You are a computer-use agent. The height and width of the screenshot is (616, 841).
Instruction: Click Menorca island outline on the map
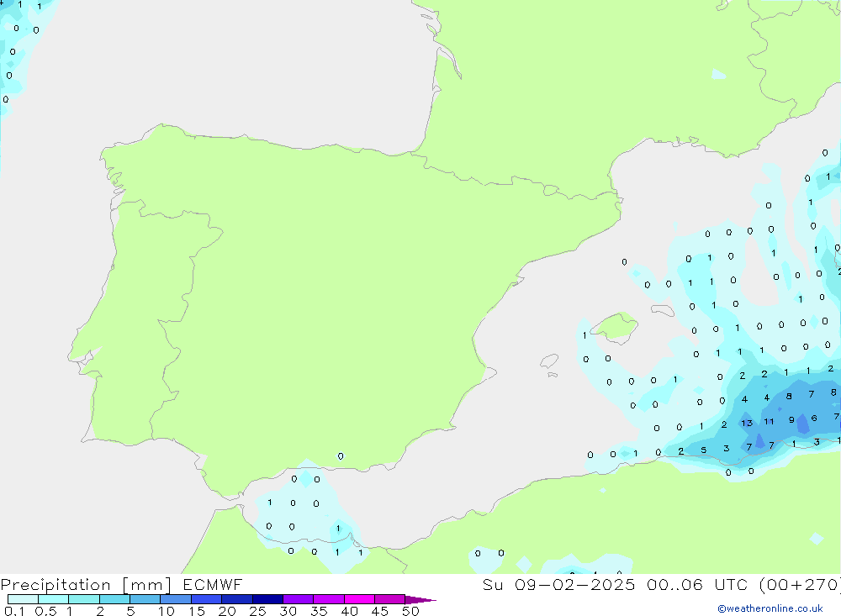(663, 310)
